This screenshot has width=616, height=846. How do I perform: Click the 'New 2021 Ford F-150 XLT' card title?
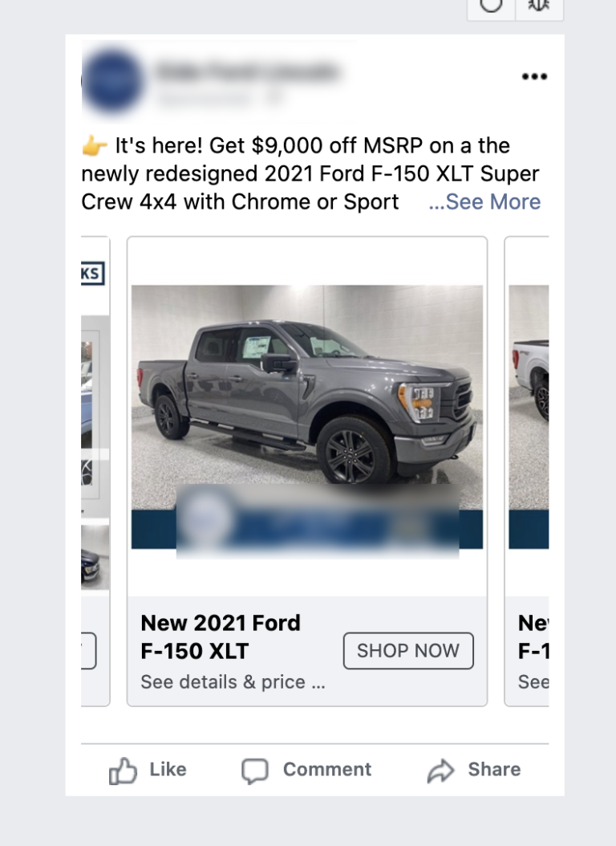coord(221,637)
